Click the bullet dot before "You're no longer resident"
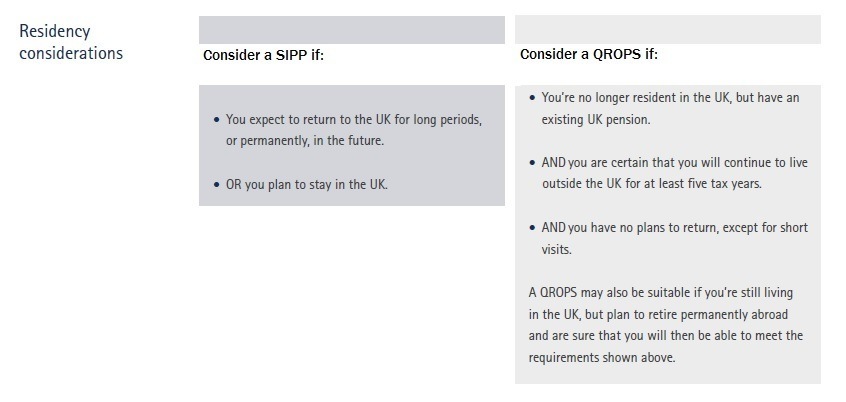This screenshot has width=846, height=402. 532,98
